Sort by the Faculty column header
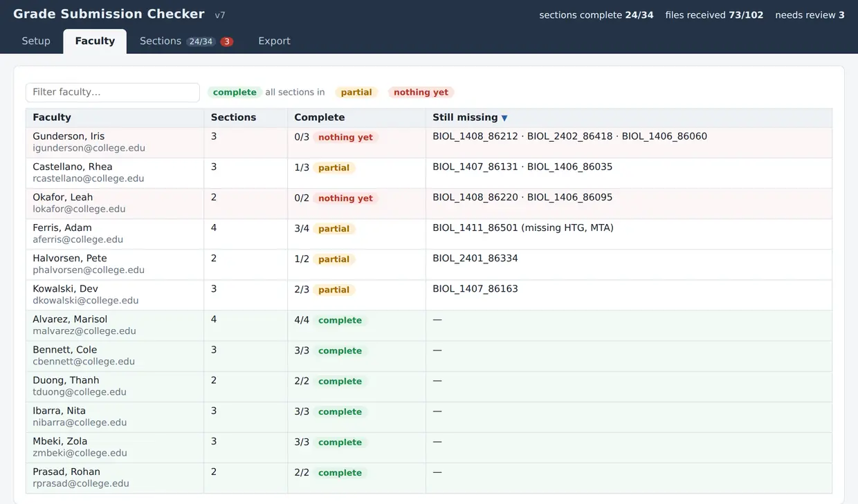The height and width of the screenshot is (504, 858). [52, 118]
